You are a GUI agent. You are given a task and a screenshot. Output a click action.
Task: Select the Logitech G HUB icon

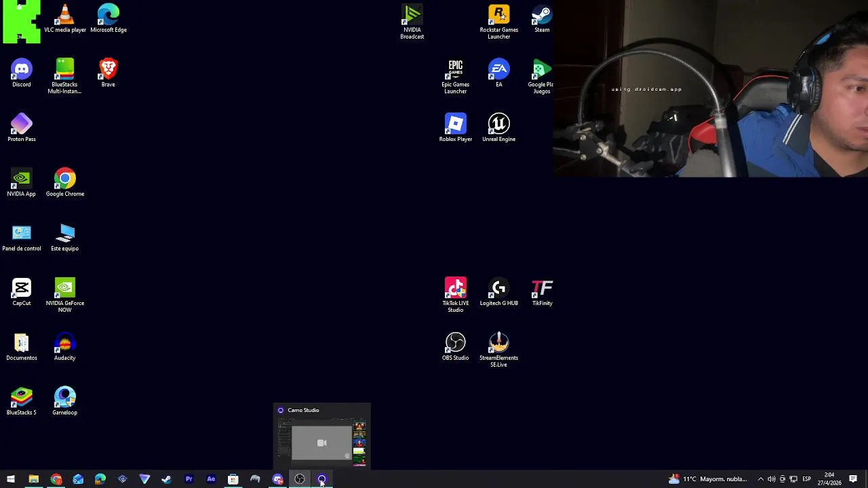pyautogui.click(x=499, y=291)
